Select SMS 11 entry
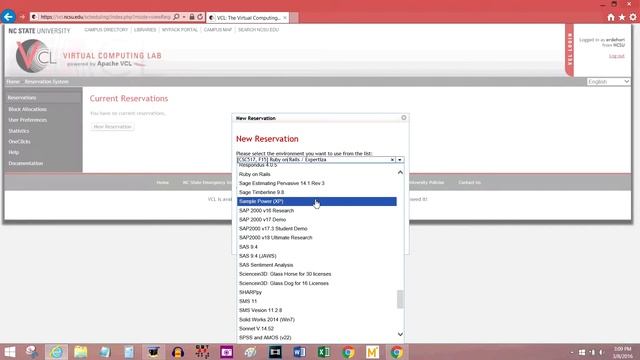640x360 pixels. pos(317,301)
